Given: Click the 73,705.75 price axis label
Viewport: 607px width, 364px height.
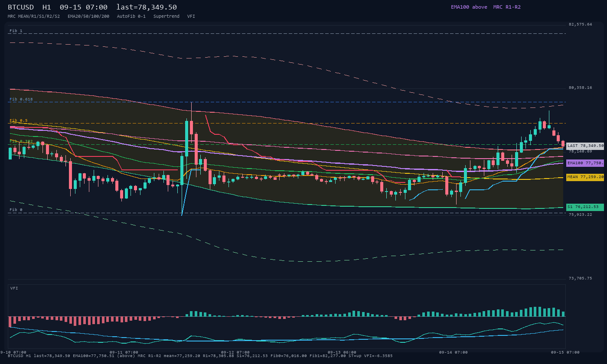Looking at the screenshot, I should [x=580, y=278].
